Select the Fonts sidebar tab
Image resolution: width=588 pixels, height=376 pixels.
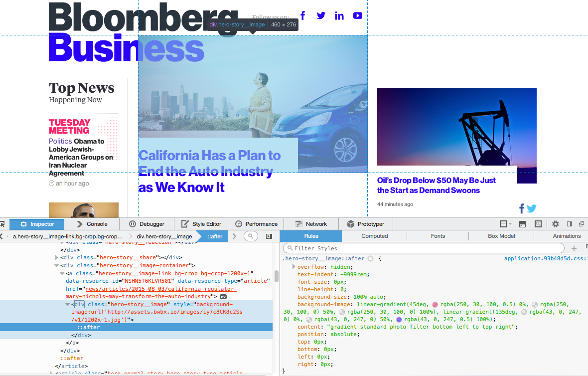(438, 236)
